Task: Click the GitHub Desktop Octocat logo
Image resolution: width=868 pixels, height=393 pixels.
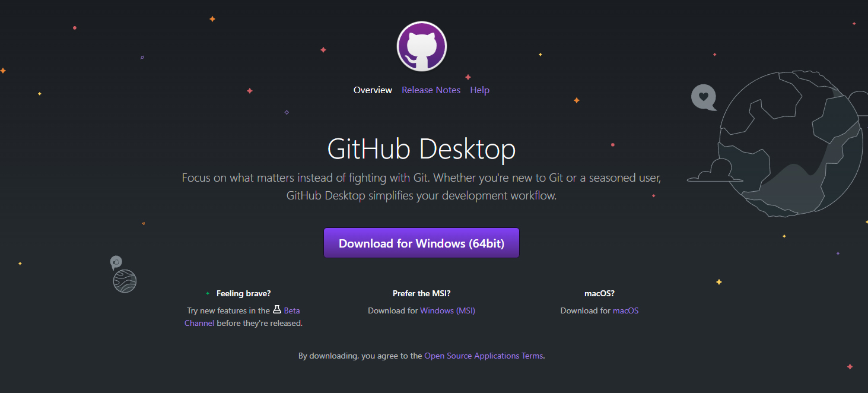Action: click(x=421, y=46)
